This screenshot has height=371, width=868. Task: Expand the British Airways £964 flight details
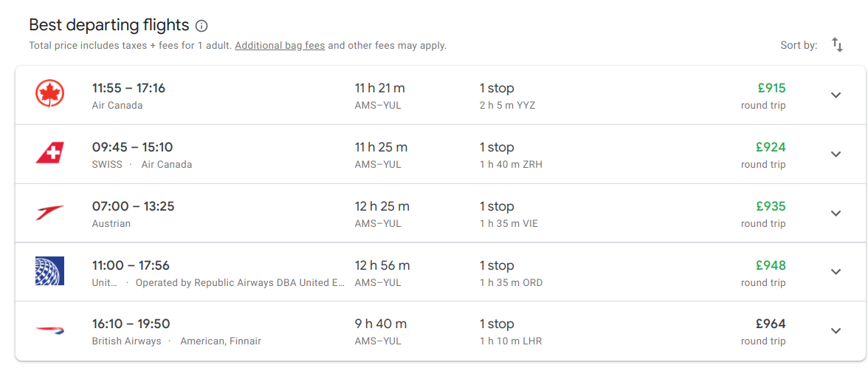(x=836, y=331)
